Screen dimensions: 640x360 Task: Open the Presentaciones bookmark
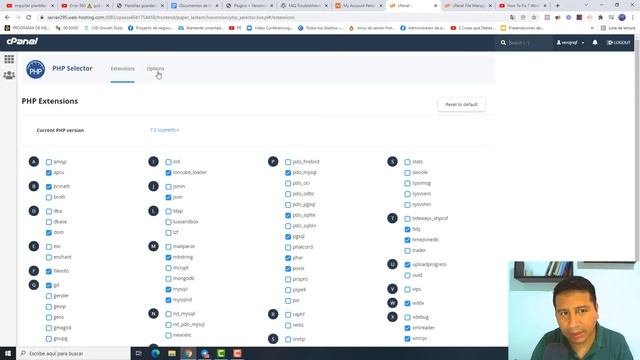522,28
